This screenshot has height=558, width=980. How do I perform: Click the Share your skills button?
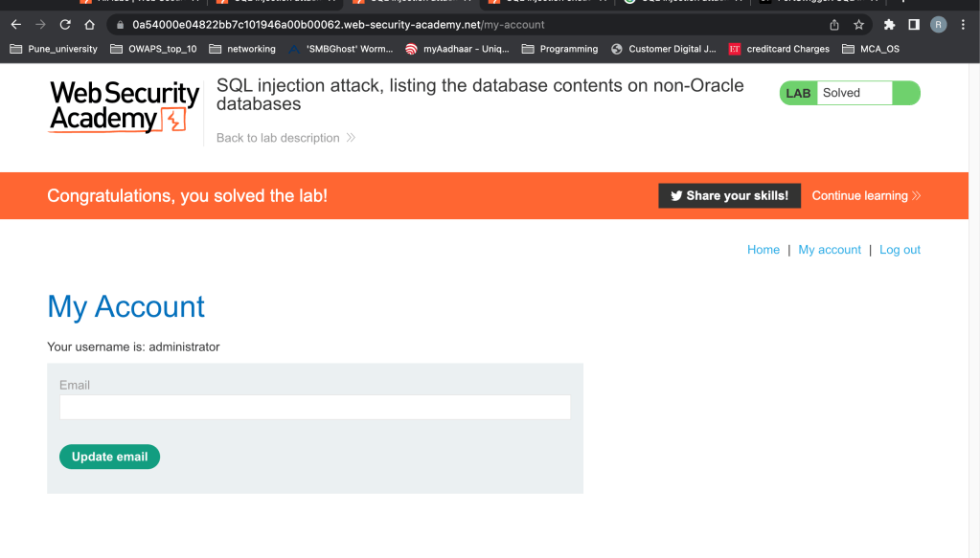pos(729,195)
